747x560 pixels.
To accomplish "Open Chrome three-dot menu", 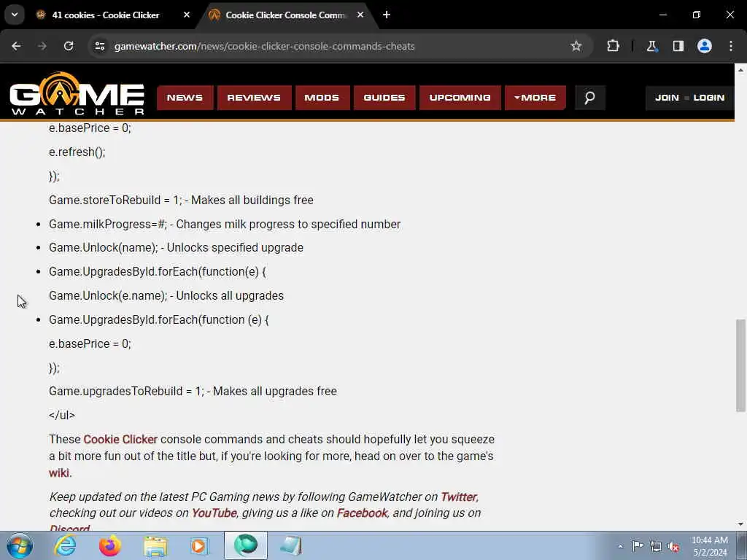I will (x=731, y=46).
